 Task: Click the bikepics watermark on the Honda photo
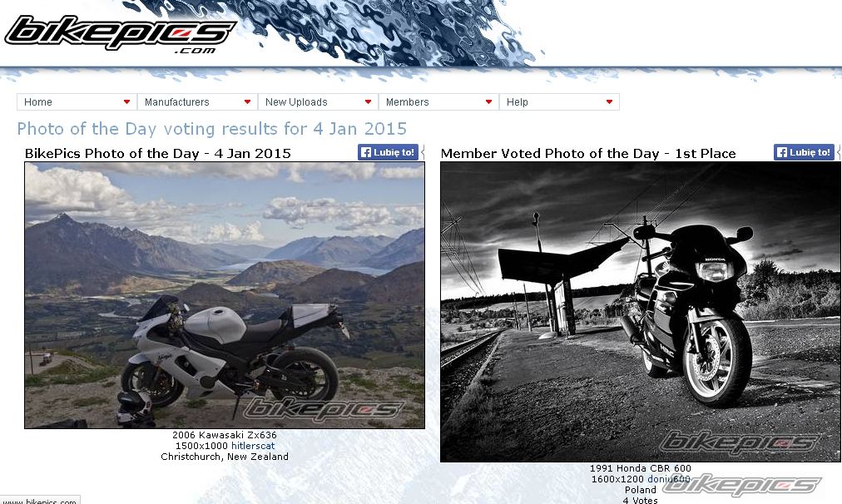[x=740, y=442]
